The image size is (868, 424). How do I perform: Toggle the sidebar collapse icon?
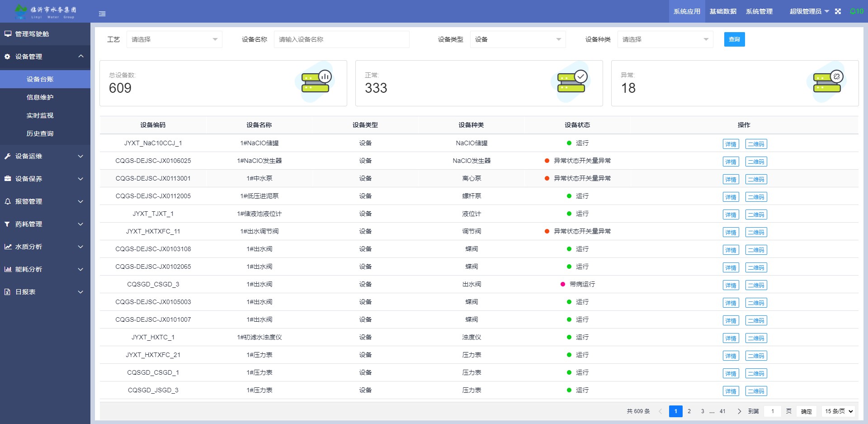pos(102,14)
